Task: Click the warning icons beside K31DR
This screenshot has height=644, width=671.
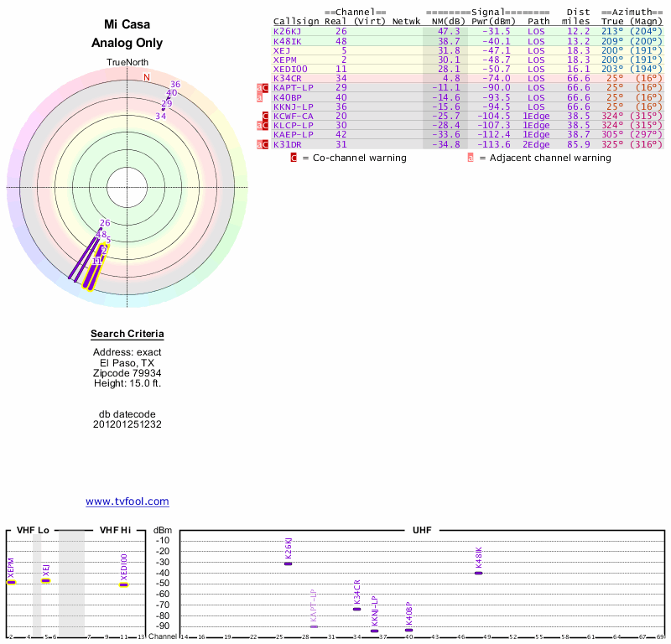Action: click(x=263, y=144)
